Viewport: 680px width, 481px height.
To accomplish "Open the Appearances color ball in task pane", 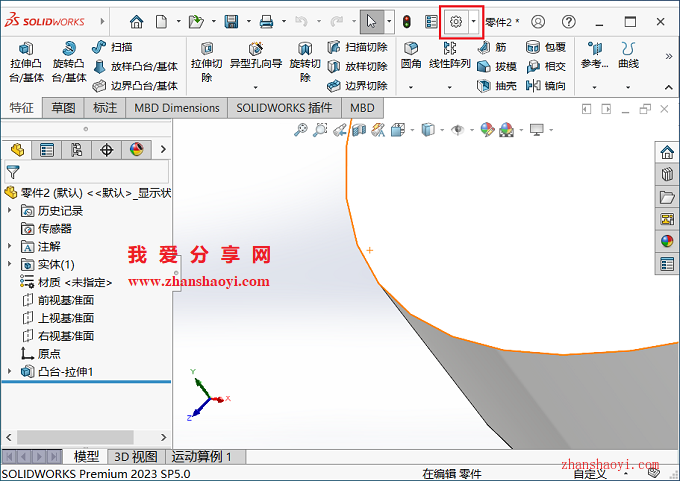I will [x=667, y=241].
